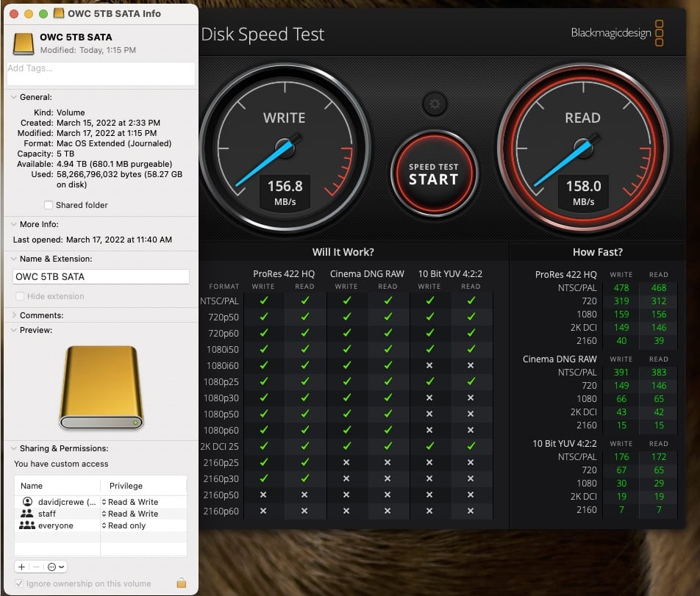Click the Format value Mac OS Extended (Journaled)

tap(114, 143)
